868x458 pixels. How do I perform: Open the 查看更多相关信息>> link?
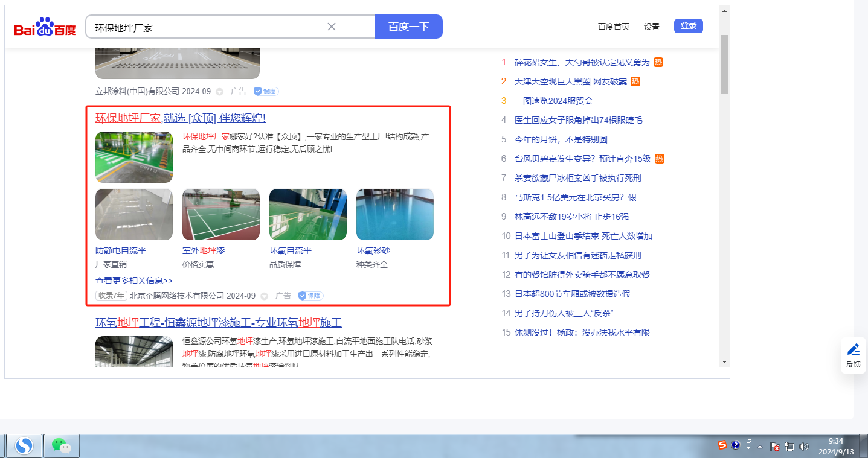coord(134,281)
